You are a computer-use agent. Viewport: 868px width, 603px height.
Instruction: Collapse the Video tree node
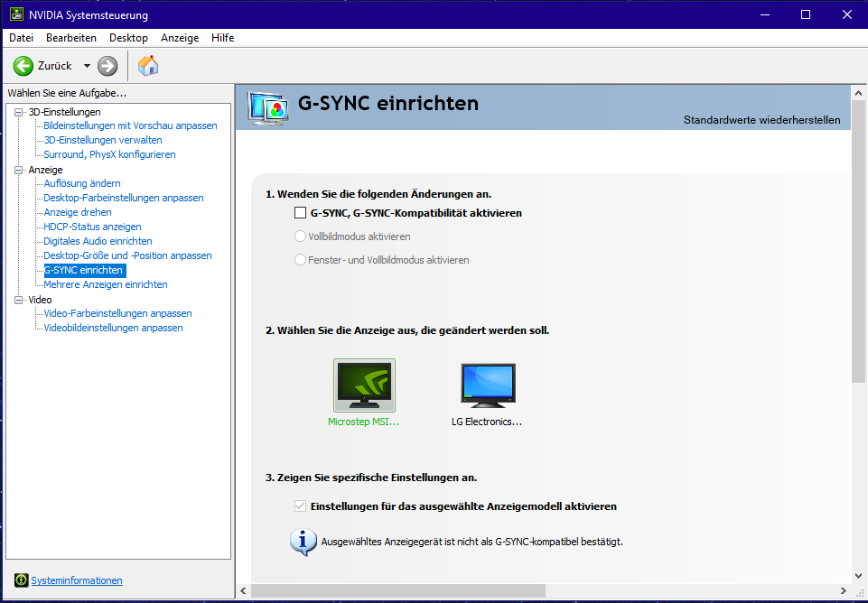tap(19, 300)
